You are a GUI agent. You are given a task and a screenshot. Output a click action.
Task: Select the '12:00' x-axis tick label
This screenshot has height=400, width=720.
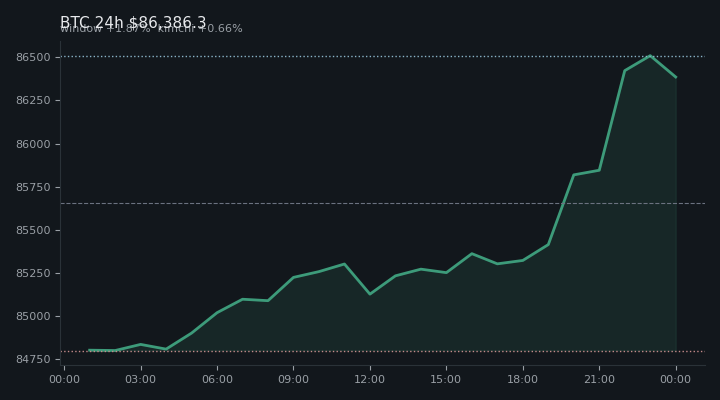370,379
